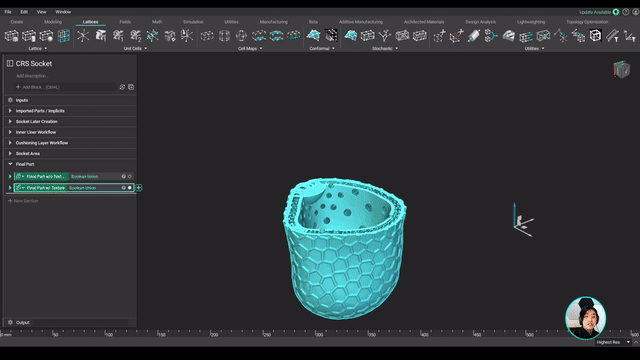Switch to the Lightweighting tab
The height and width of the screenshot is (360, 640).
click(531, 22)
